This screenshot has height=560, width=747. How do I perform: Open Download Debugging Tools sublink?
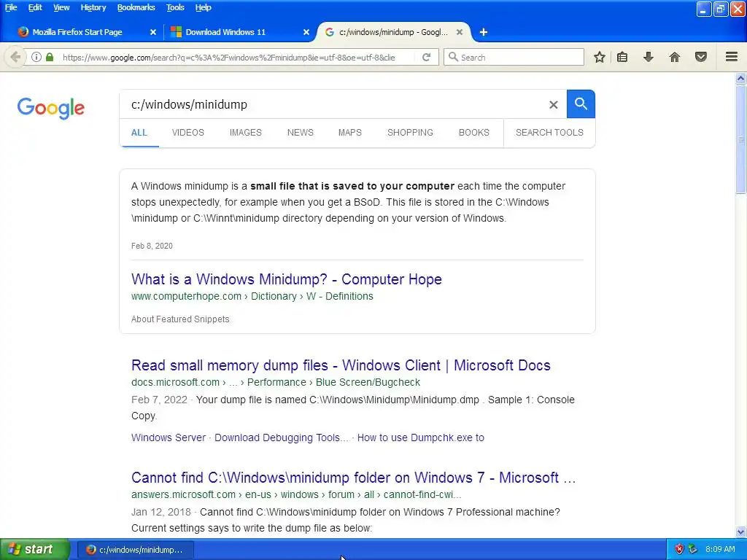point(281,438)
